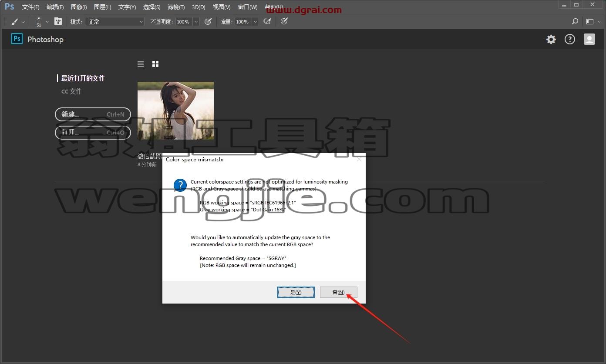Click the 是(Y) button in dialog
Screen dimensions: 606x364
click(296, 292)
